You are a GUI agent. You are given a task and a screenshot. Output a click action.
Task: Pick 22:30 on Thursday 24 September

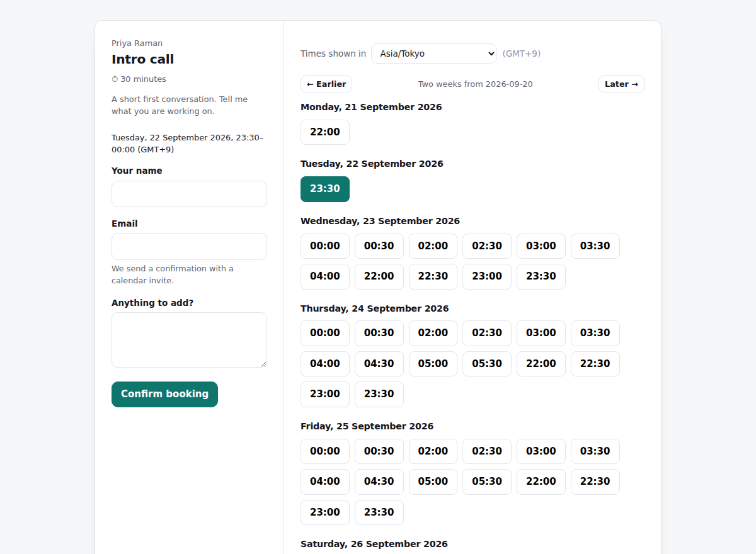tap(595, 364)
